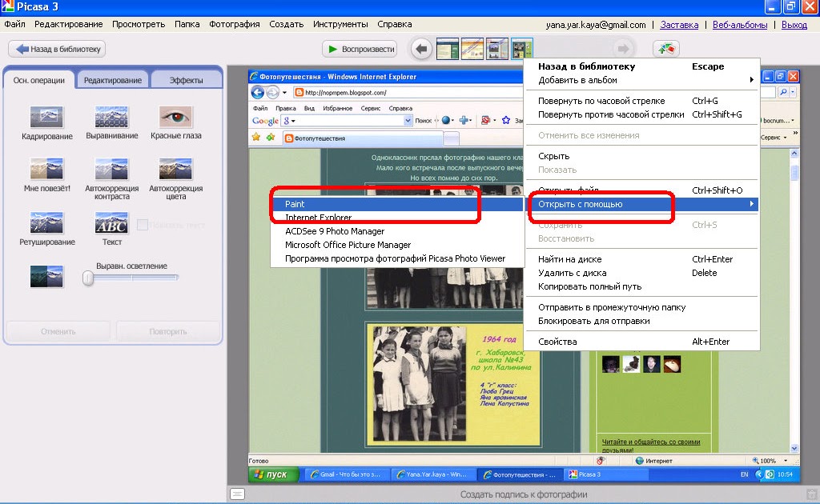This screenshot has width=820, height=504.
Task: Open the Редактирование menu in menu bar
Action: 69,24
